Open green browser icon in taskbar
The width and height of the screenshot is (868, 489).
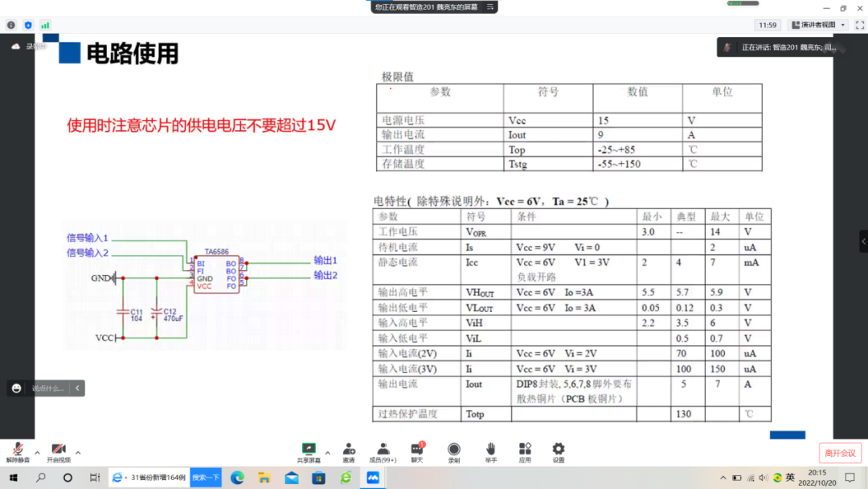coord(346,478)
